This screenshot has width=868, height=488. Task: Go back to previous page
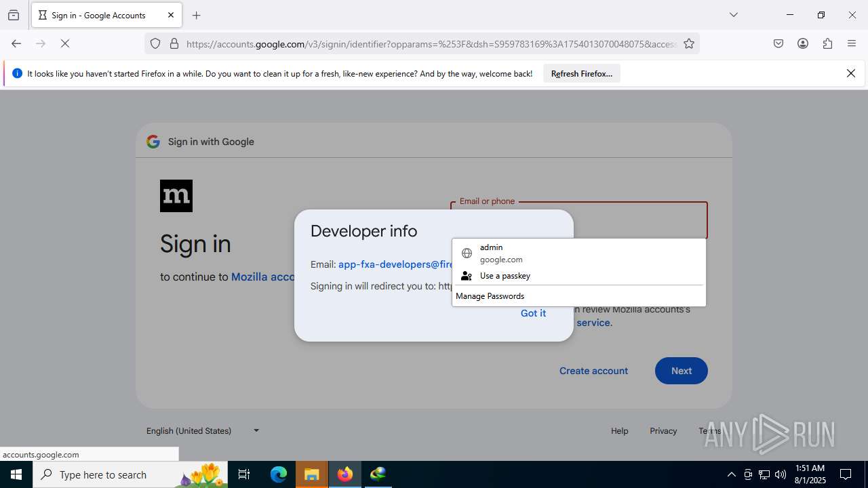click(16, 43)
